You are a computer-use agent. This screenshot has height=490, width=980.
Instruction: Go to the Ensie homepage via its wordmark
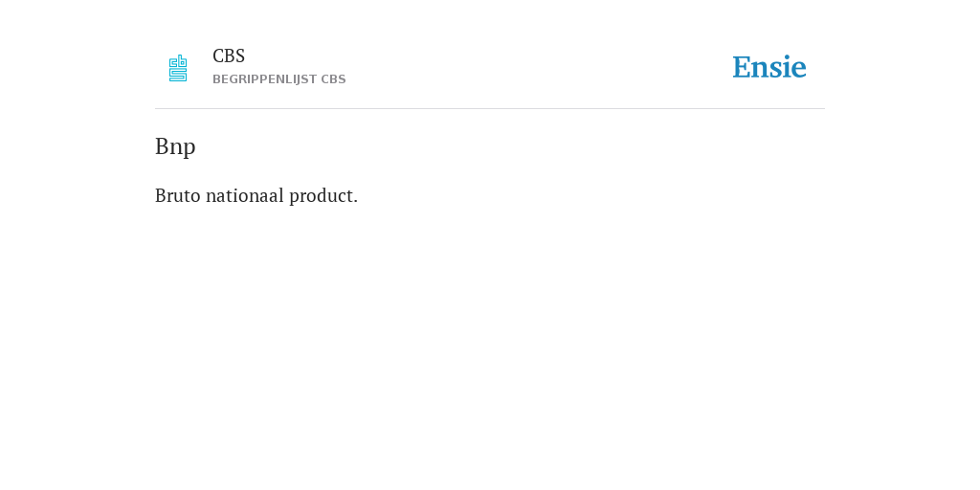pos(769,67)
